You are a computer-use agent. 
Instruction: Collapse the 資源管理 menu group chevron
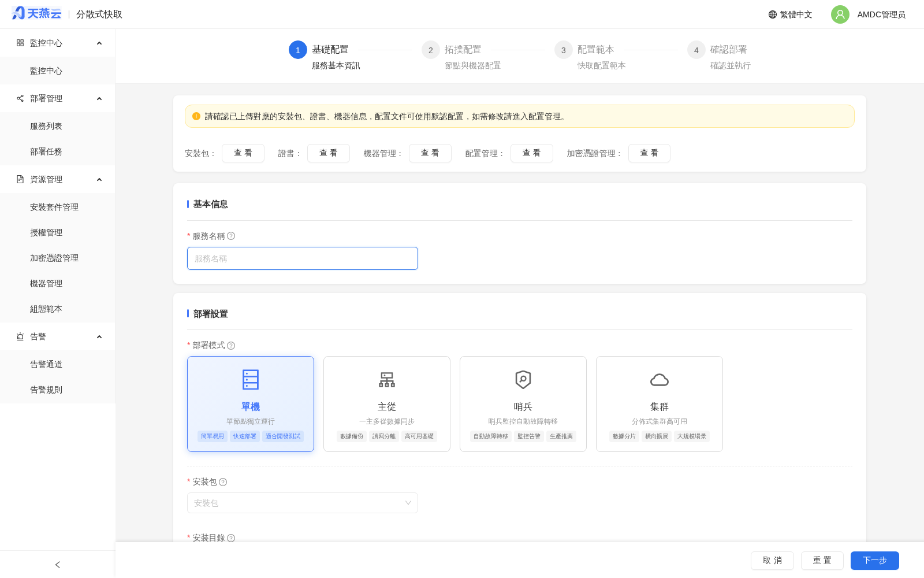pyautogui.click(x=99, y=180)
